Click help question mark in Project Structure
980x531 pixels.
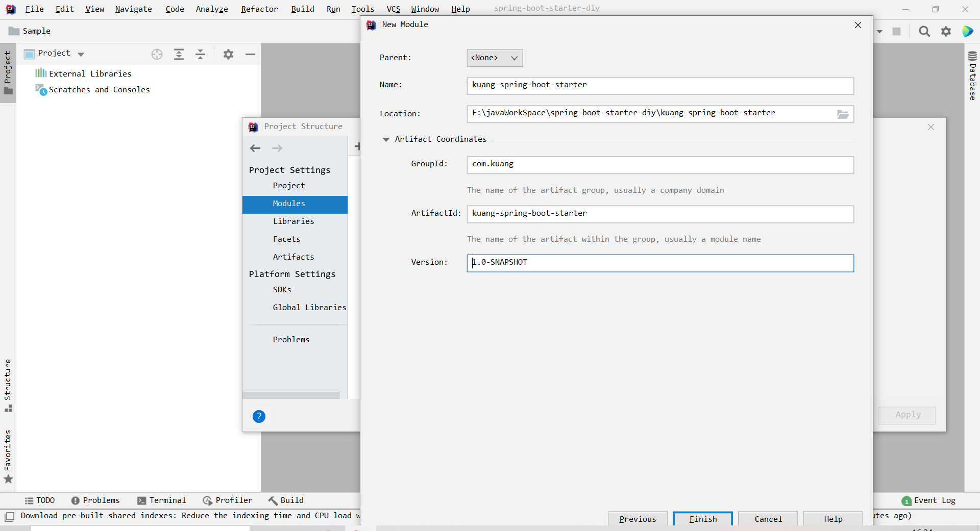[259, 417]
